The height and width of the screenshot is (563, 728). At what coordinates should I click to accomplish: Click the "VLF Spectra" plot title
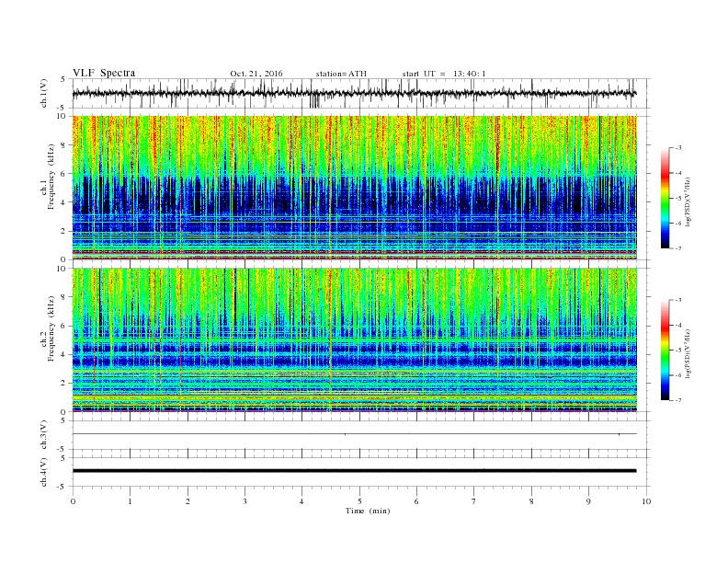pyautogui.click(x=104, y=73)
